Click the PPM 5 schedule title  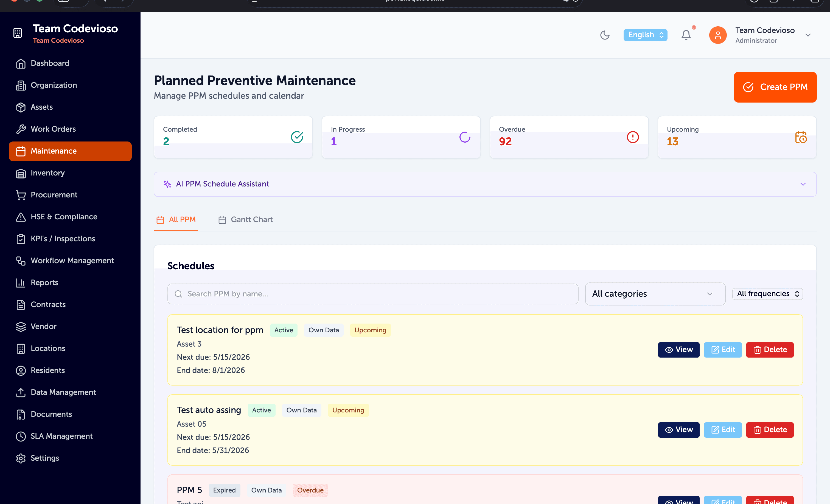pos(189,490)
